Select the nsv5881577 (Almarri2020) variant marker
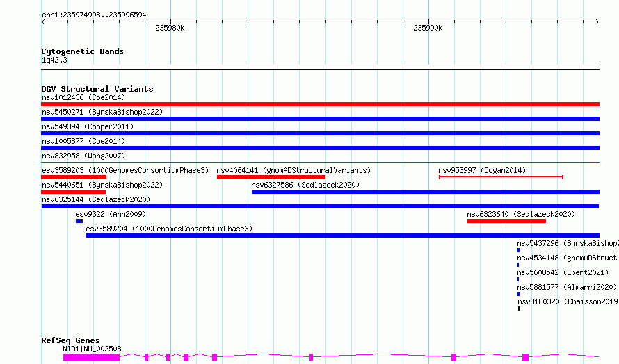 [518, 294]
